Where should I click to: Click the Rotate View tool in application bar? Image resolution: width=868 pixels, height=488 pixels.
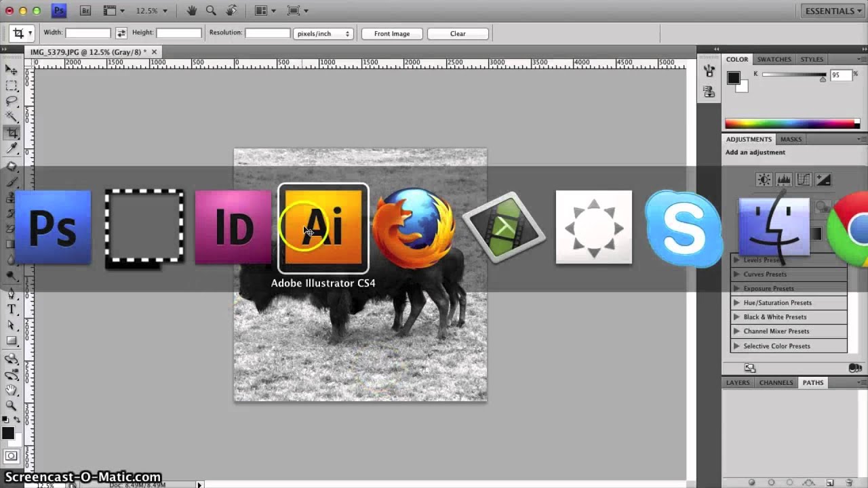click(231, 11)
